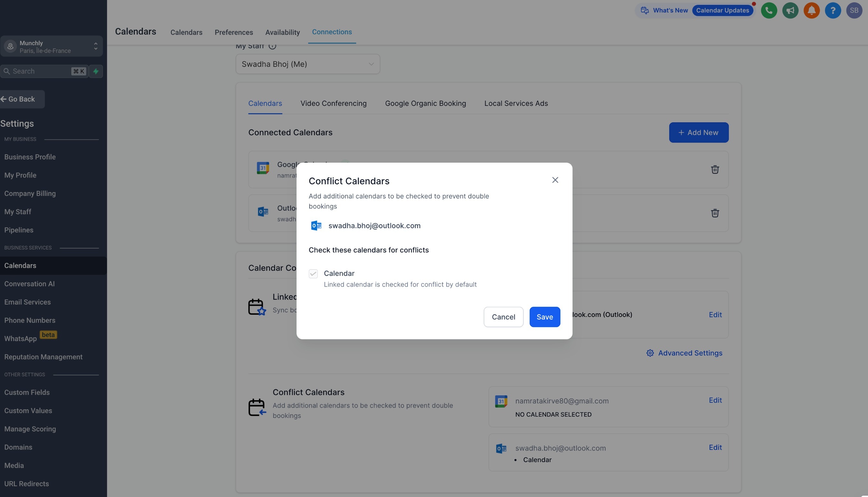
Task: Delete the Google Calendar connection via trash icon
Action: tap(715, 170)
